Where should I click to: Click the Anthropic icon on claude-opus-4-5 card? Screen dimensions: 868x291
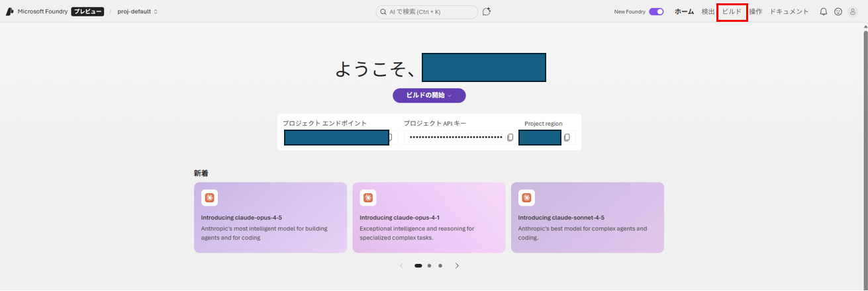(209, 198)
